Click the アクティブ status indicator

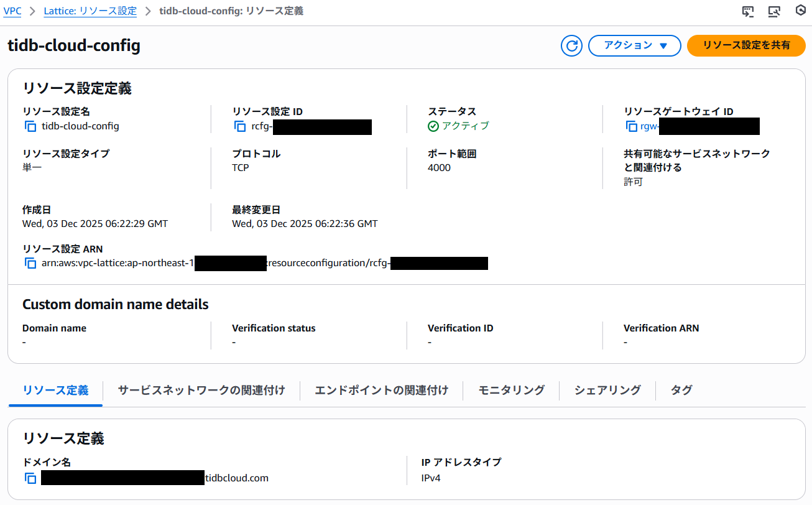click(458, 126)
